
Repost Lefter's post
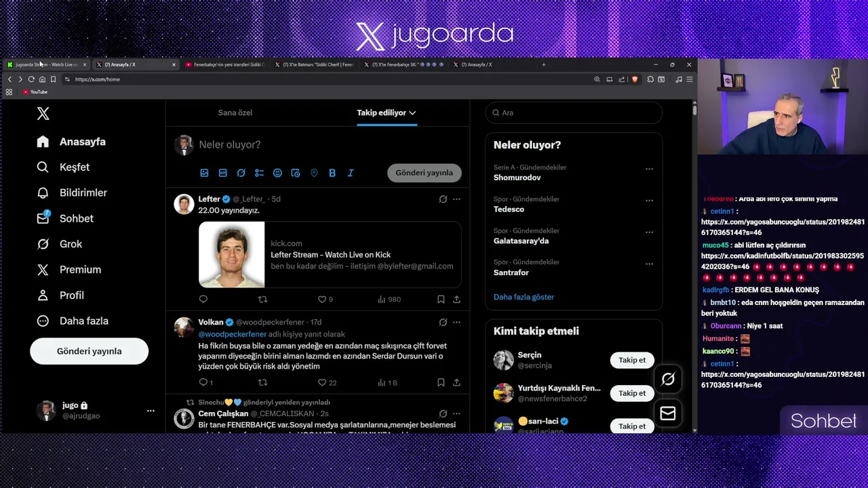(x=262, y=299)
